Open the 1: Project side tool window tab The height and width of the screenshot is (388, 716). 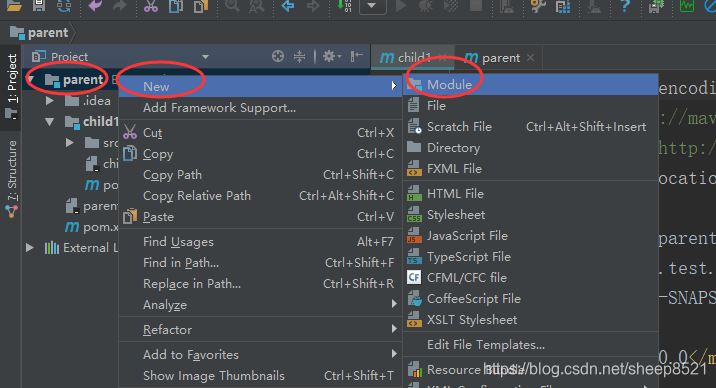click(11, 87)
